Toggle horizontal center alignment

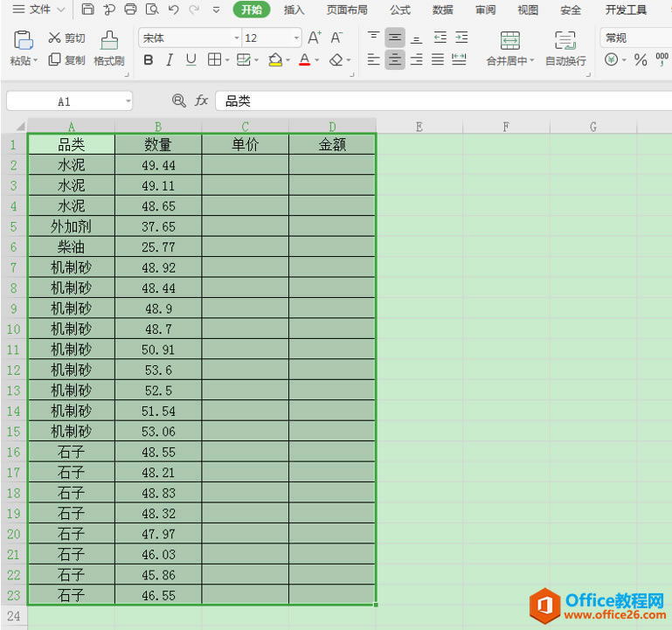(x=395, y=59)
